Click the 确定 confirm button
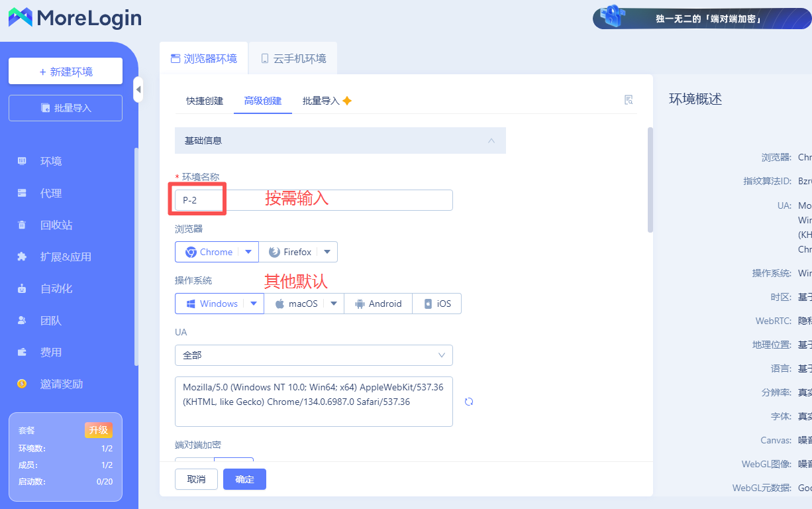Image resolution: width=812 pixels, height=509 pixels. click(x=244, y=479)
